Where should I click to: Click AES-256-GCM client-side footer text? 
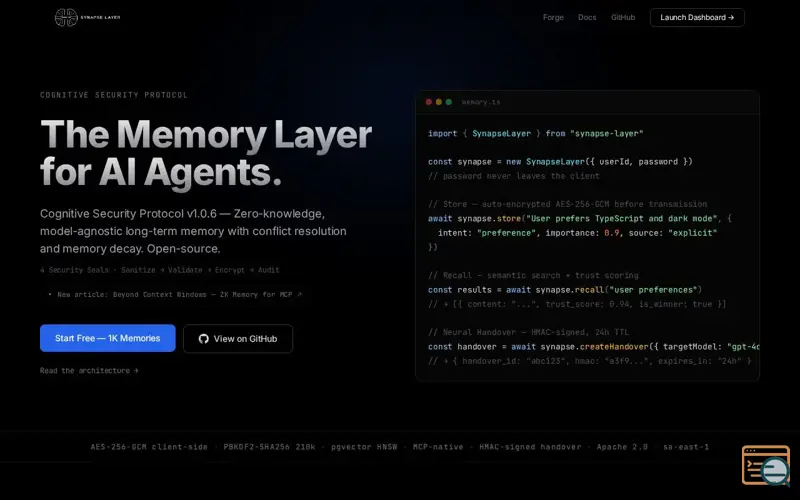pyautogui.click(x=149, y=447)
